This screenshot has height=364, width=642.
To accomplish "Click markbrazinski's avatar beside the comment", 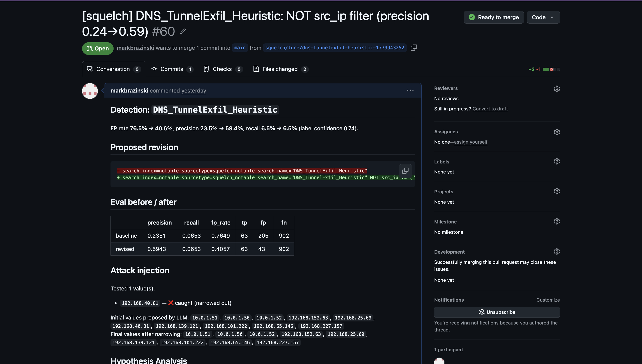I will point(90,91).
